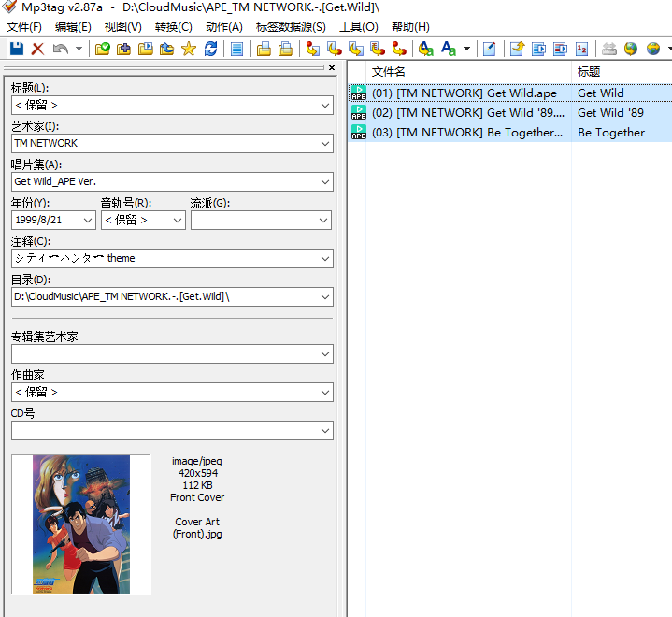The width and height of the screenshot is (672, 617).
Task: Select file (02) [TM NETWORK] Get Wild '89
Action: tap(468, 113)
